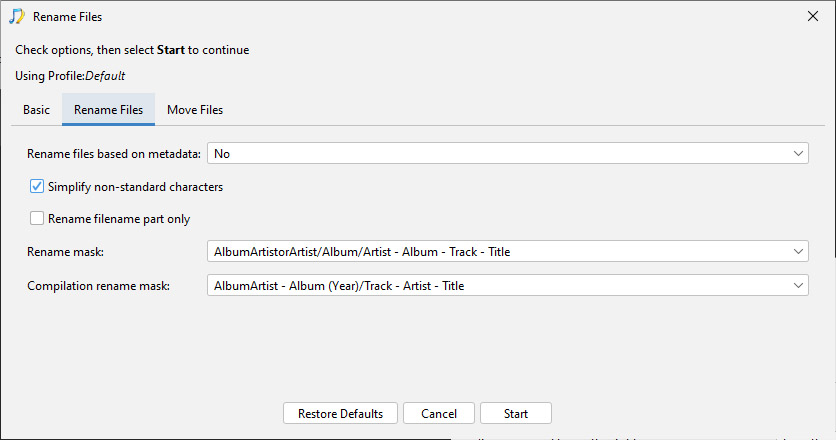
Task: Click the metadata combo box chevron arrow
Action: [x=798, y=154]
